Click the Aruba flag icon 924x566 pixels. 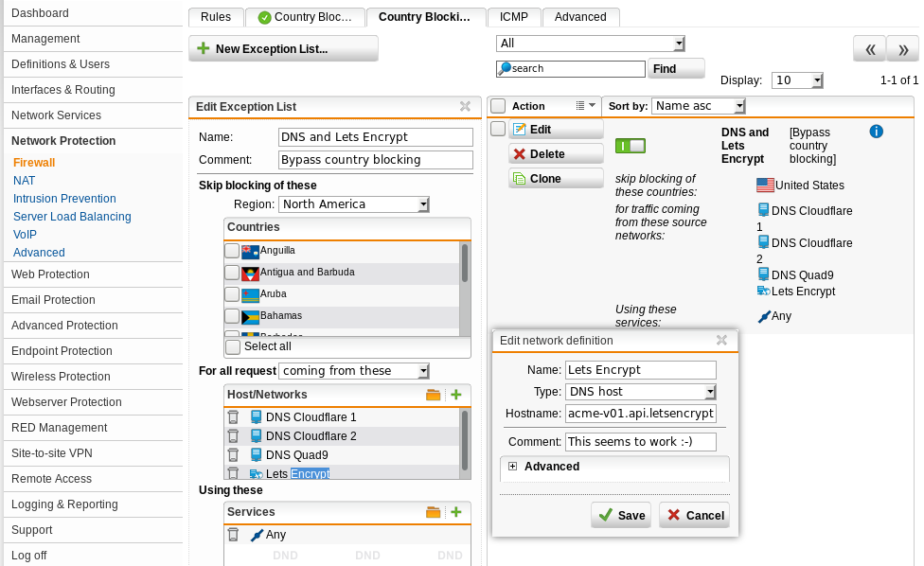[x=251, y=294]
